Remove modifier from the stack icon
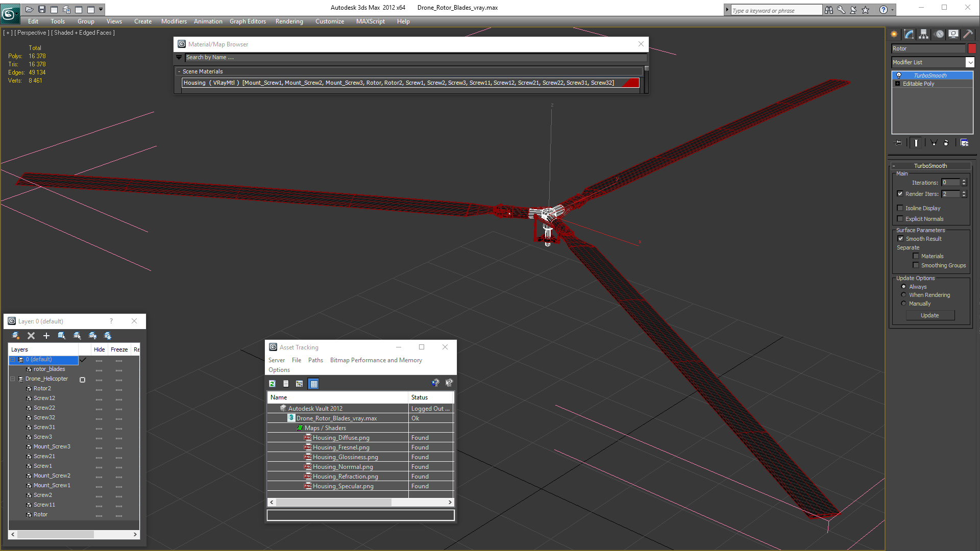 pyautogui.click(x=946, y=143)
